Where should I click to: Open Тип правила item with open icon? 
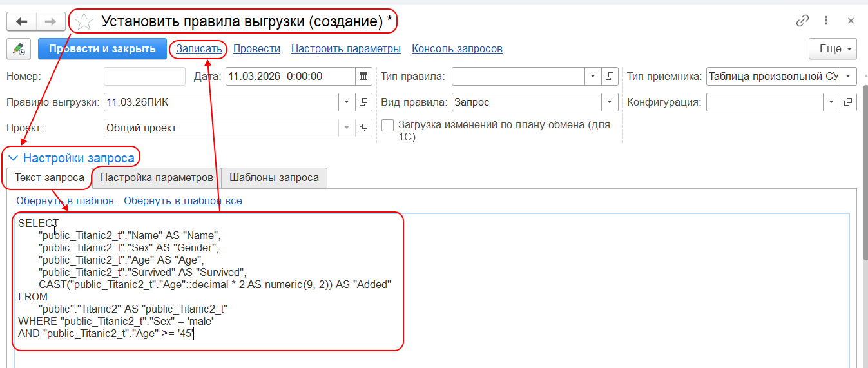[x=610, y=76]
